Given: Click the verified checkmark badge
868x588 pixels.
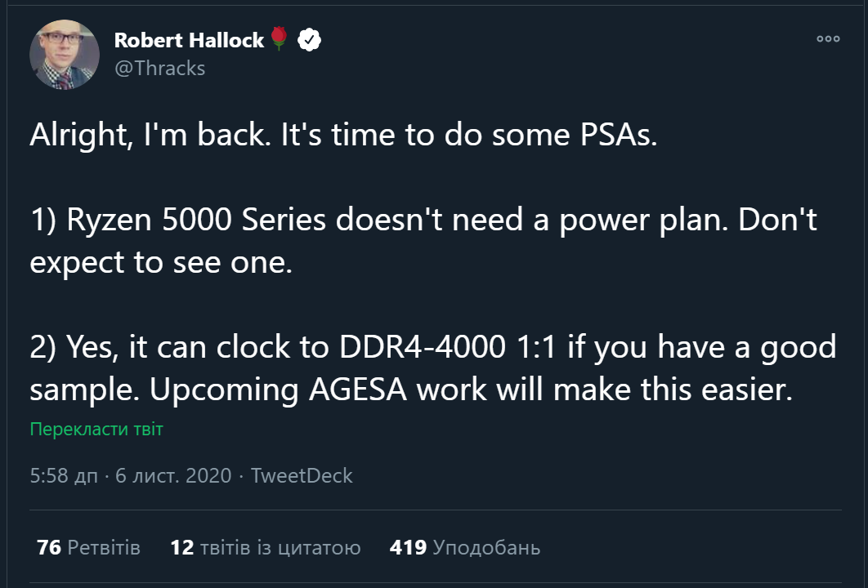Looking at the screenshot, I should 308,39.
